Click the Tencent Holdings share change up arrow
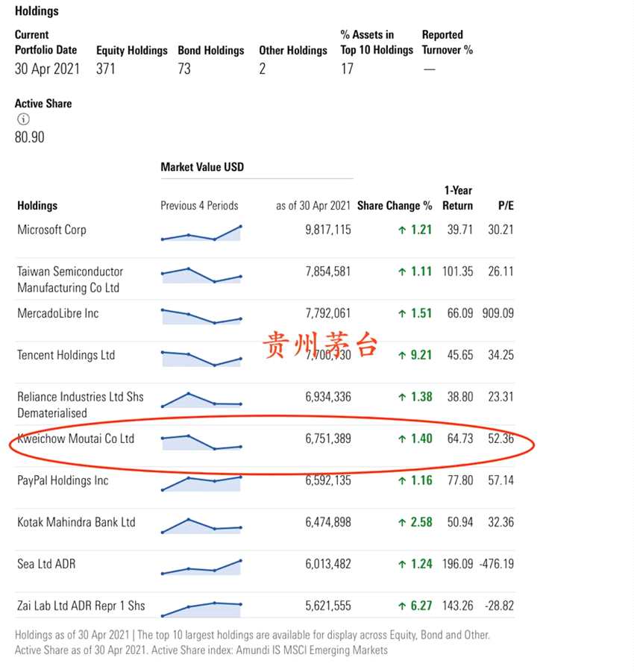Viewport: 634px width, 672px height. click(402, 356)
